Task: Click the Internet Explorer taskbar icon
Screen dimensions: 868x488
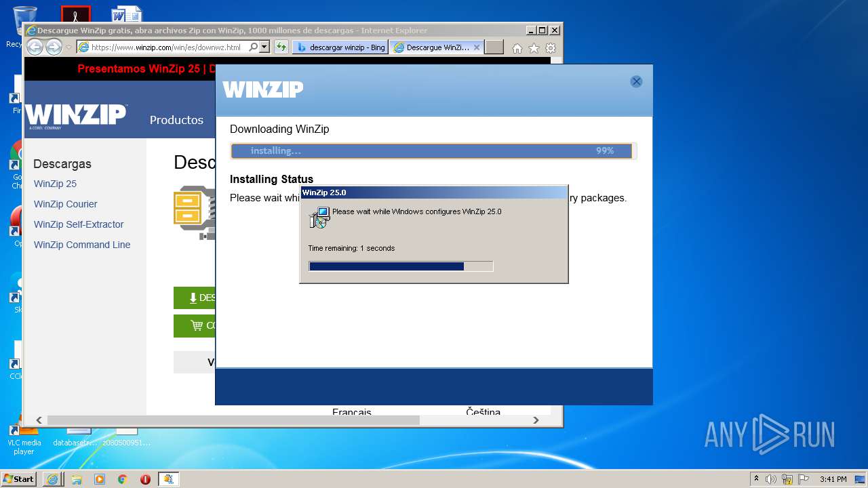Action: 52,479
